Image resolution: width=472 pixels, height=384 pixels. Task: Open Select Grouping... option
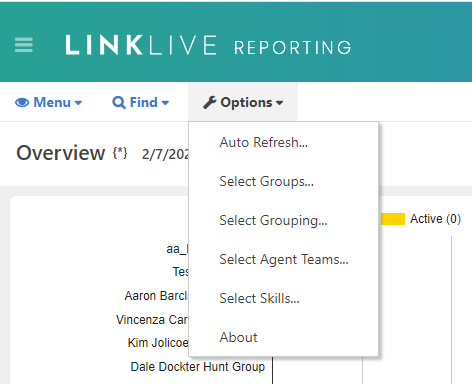pyautogui.click(x=273, y=220)
